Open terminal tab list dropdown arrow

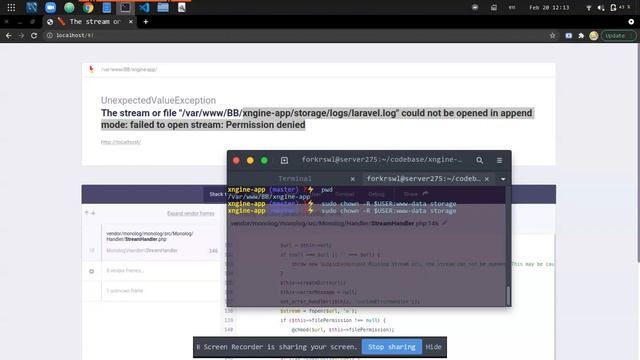tap(503, 179)
